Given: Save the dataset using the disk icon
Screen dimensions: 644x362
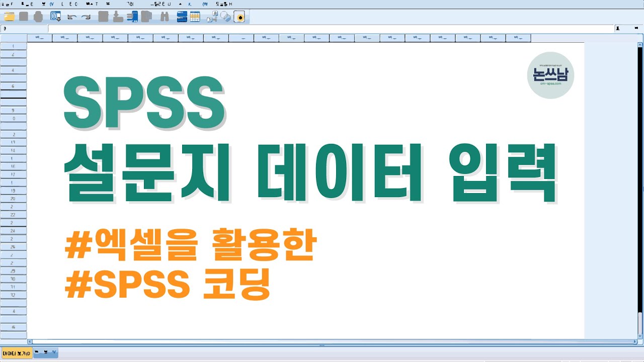Looking at the screenshot, I should coord(24,17).
